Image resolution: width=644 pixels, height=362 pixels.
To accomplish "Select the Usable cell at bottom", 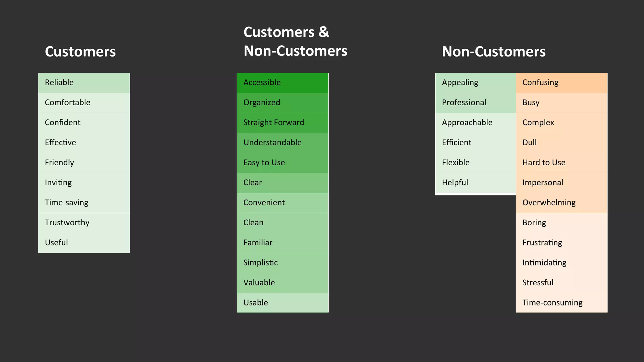I will tap(282, 303).
